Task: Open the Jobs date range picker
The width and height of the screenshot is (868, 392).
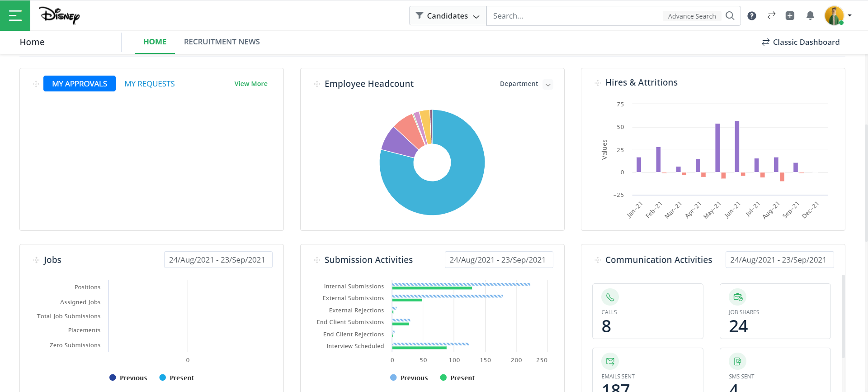Action: [x=218, y=260]
